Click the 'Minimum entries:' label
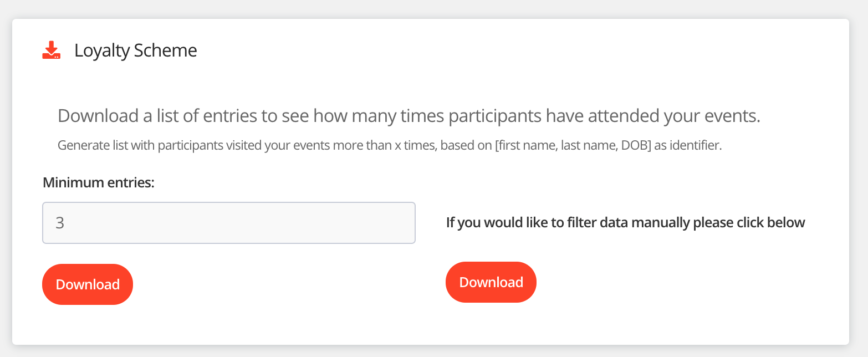 (98, 182)
